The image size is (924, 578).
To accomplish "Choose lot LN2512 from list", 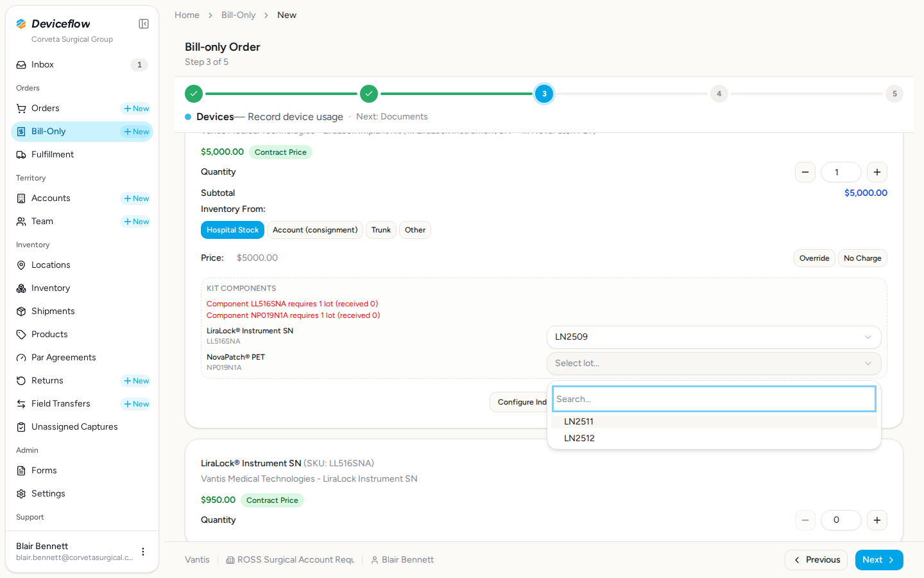I will tap(714, 439).
